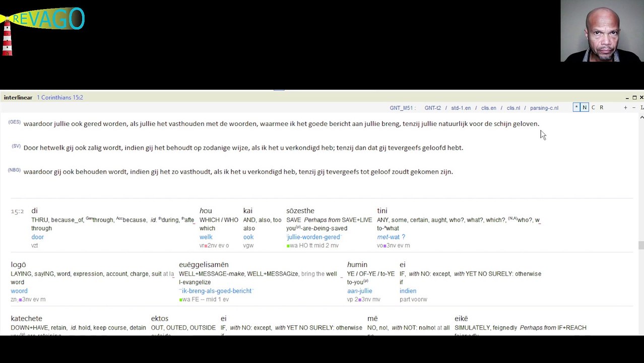This screenshot has width=644, height=363.
Task: Select the GNT-t2 text layer
Action: pos(432,108)
